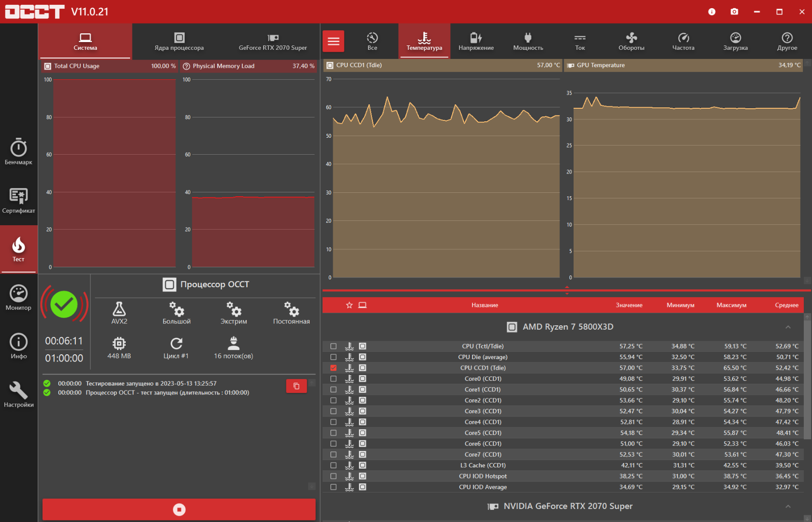Open the Бенчмарк stopwatch section
Viewport: 812px width, 522px height.
[18, 152]
